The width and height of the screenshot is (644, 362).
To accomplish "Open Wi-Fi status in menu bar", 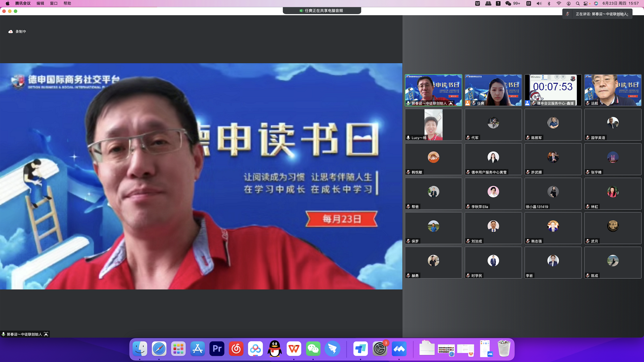I will (x=559, y=3).
